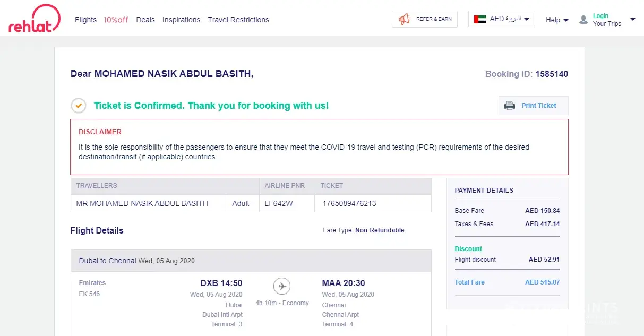Open the Flights menu item
This screenshot has width=644, height=336.
coord(85,20)
